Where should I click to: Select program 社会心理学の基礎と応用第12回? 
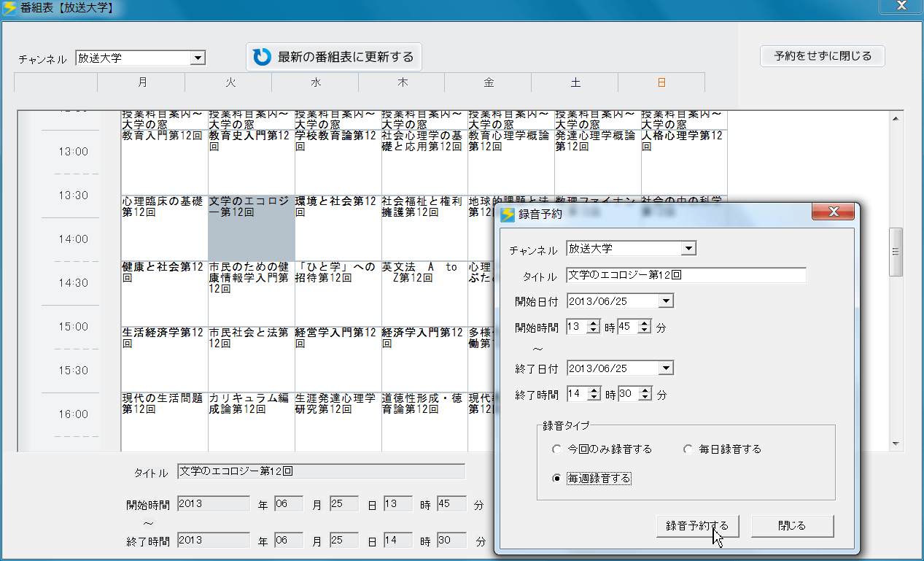click(425, 162)
